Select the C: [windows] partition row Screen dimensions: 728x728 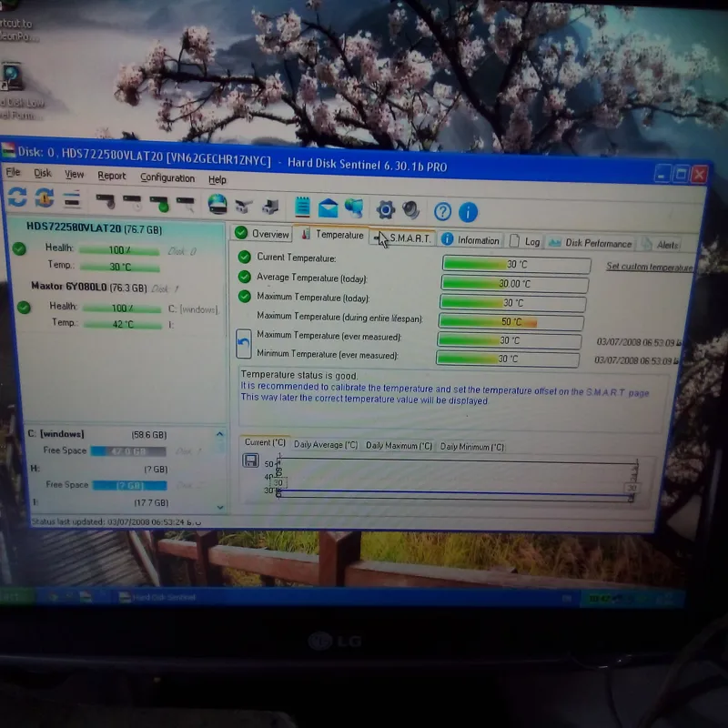point(98,434)
